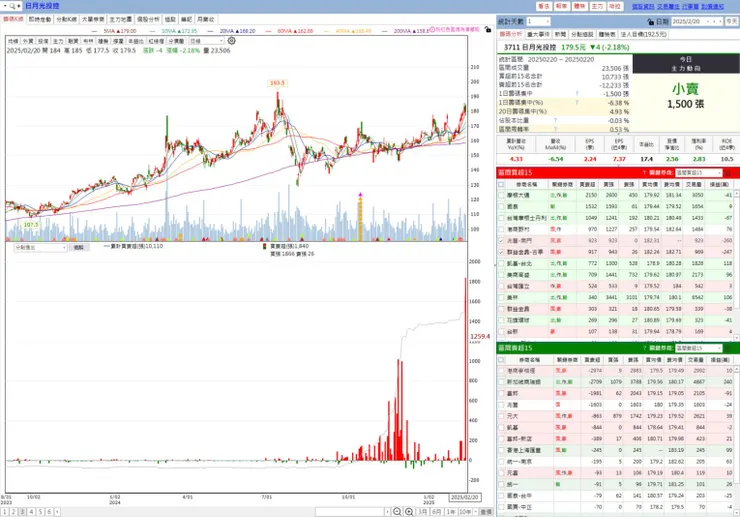Set the chart range to 3月

click(422, 512)
